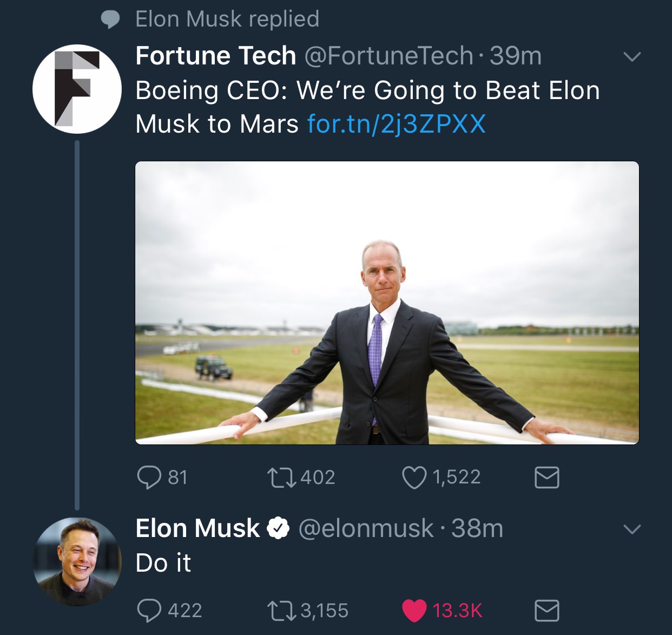Viewport: 672px width, 635px height.
Task: Expand options chevron on Fortune Tech tweet
Action: pos(632,56)
